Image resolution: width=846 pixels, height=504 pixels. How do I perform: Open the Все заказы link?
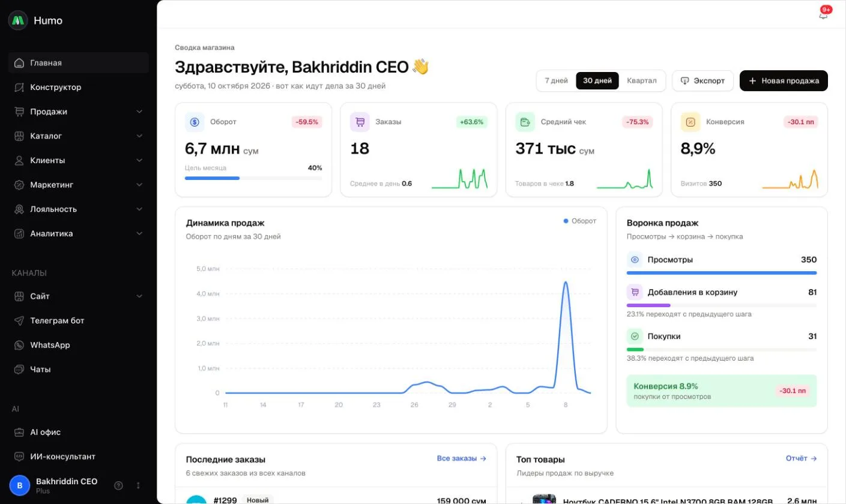point(461,458)
